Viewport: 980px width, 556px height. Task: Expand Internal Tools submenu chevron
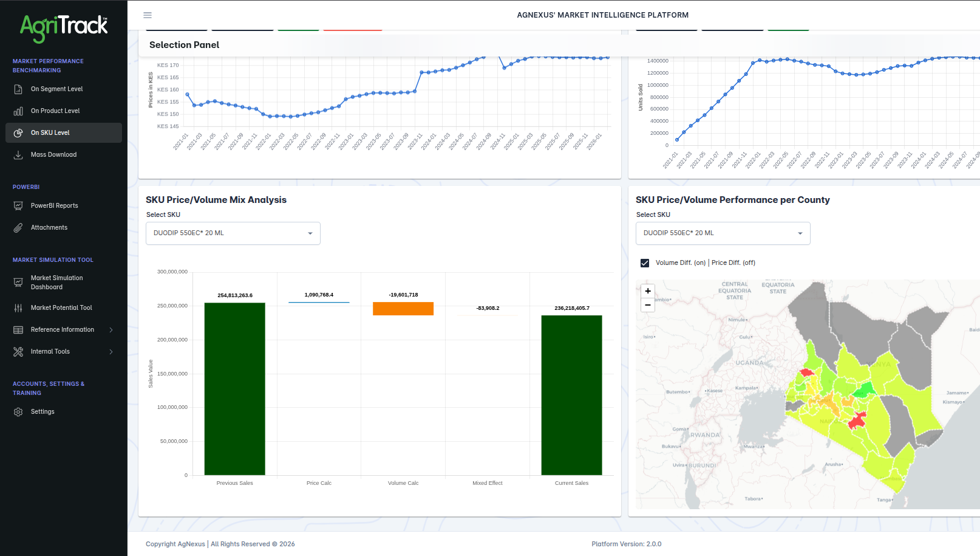pos(111,352)
